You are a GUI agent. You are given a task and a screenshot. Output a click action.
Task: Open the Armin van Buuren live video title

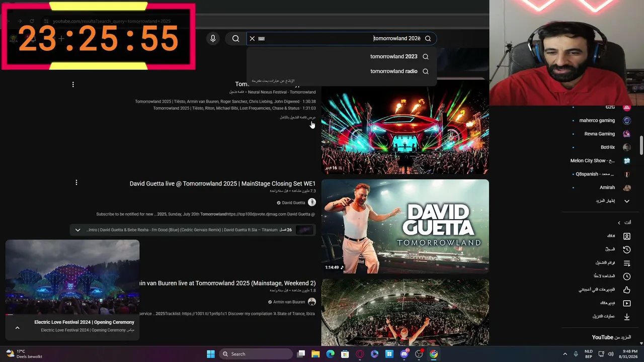[227, 283]
